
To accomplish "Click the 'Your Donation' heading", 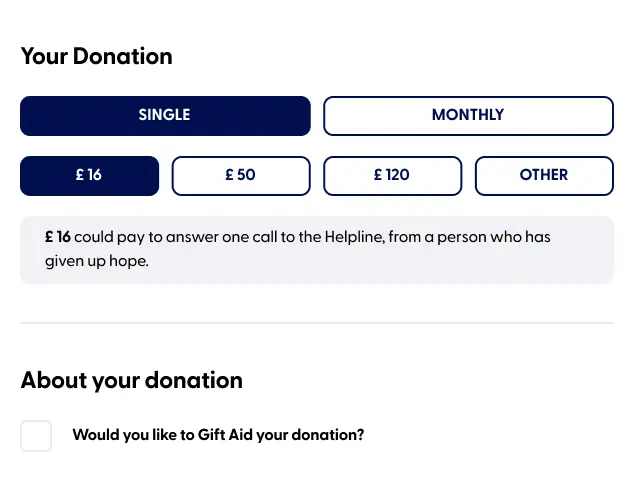I will pos(96,56).
